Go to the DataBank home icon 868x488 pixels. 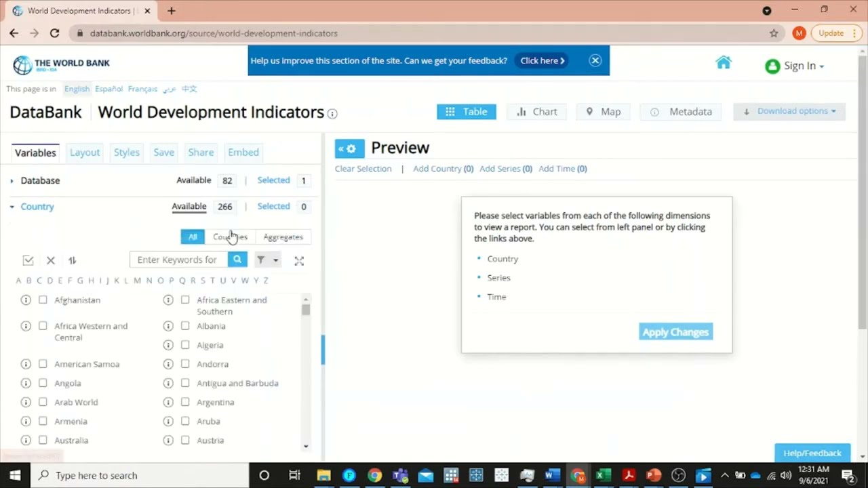point(724,62)
